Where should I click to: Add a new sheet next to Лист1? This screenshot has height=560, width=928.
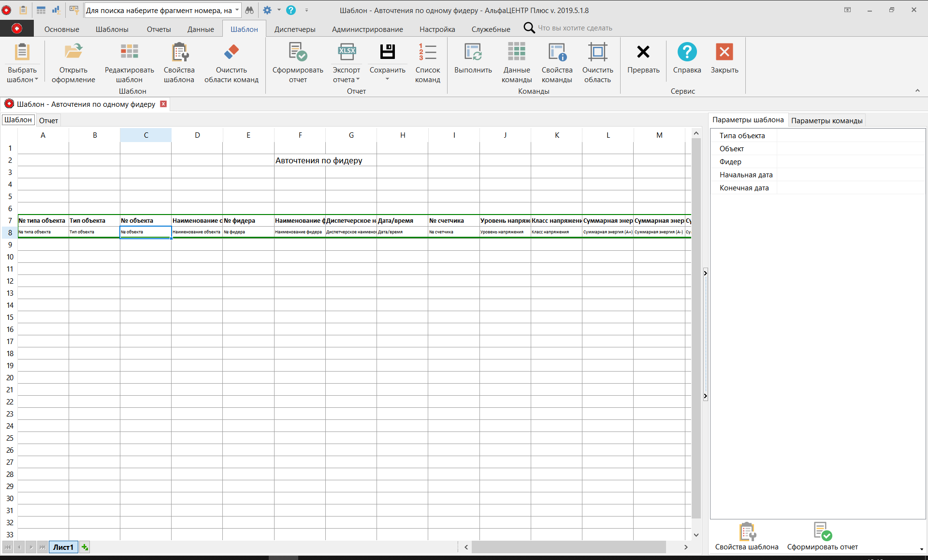coord(85,547)
